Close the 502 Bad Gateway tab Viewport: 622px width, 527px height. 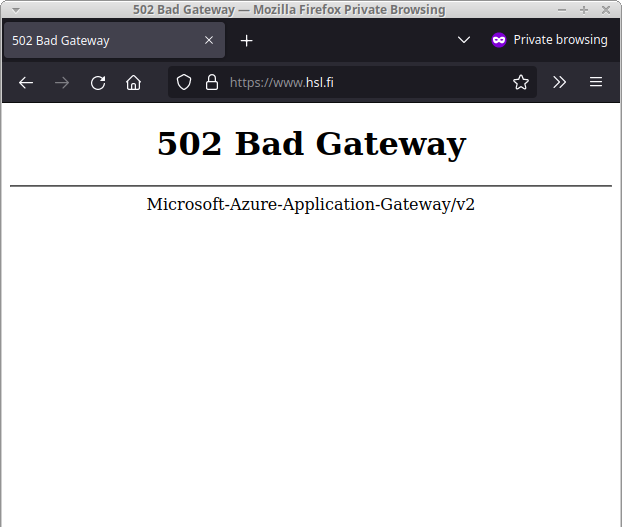coord(209,40)
